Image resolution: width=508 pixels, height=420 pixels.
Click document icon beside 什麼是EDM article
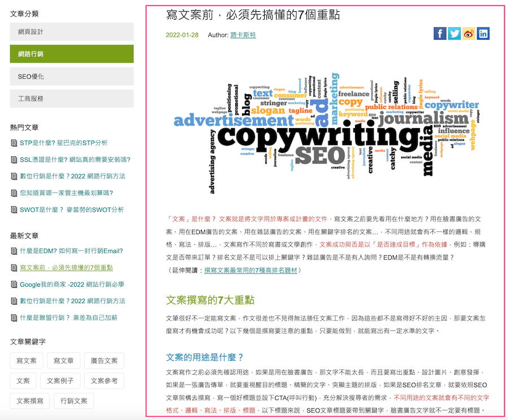tap(14, 251)
